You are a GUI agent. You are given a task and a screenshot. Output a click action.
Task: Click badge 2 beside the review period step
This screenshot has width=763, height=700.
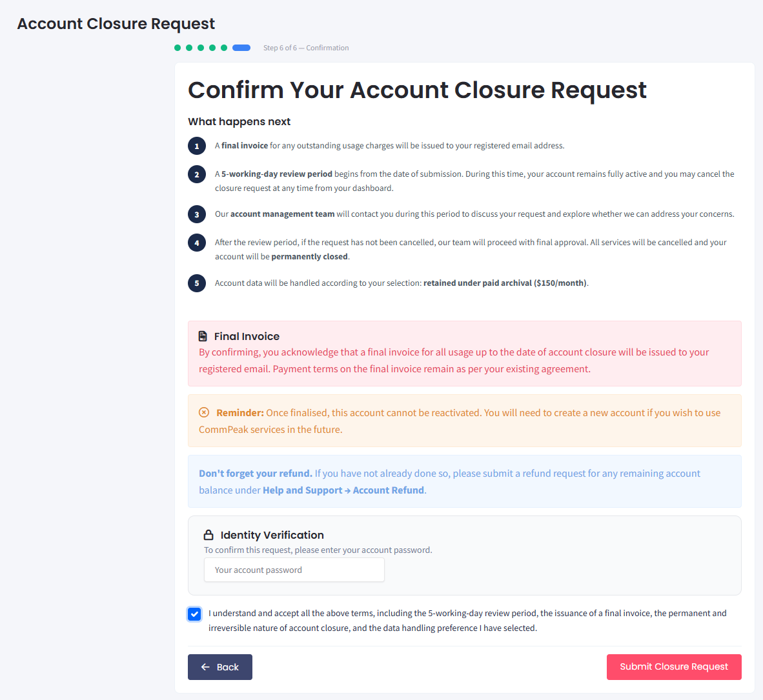[197, 174]
